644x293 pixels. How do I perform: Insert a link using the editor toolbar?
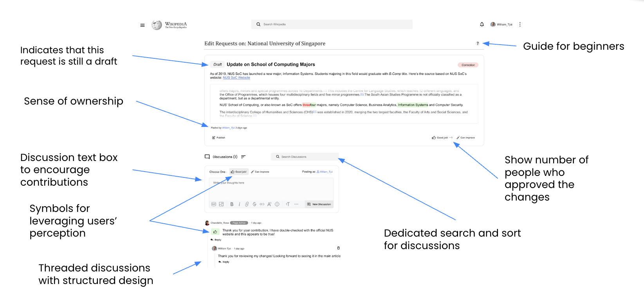[247, 204]
